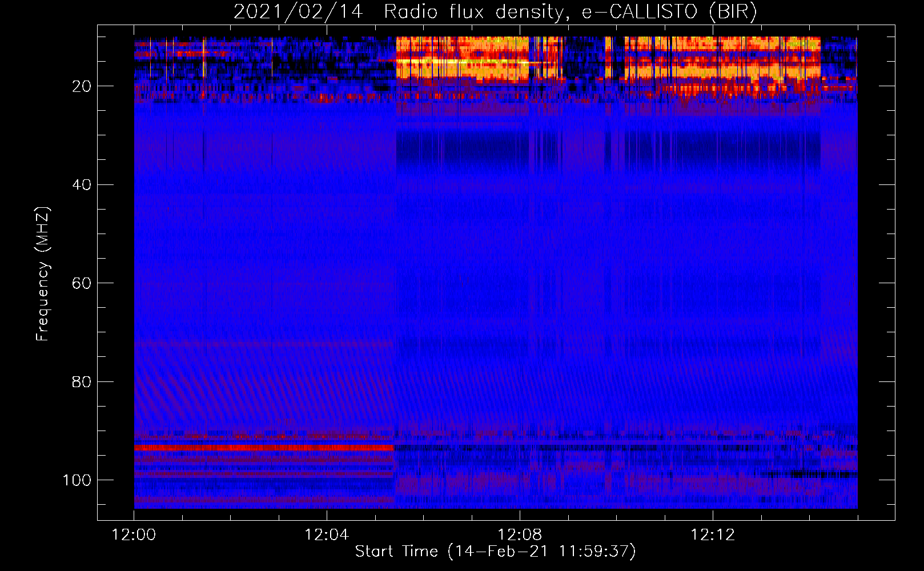Click the 12:00 time tick label
Viewport: 924px width, 571px height.
134,535
